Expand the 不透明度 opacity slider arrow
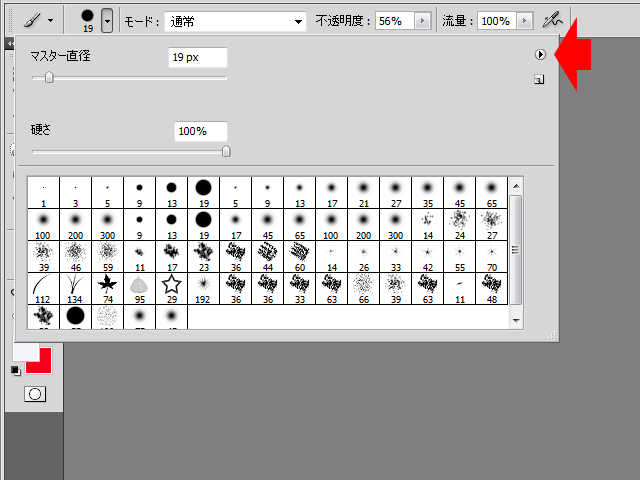 click(x=423, y=21)
